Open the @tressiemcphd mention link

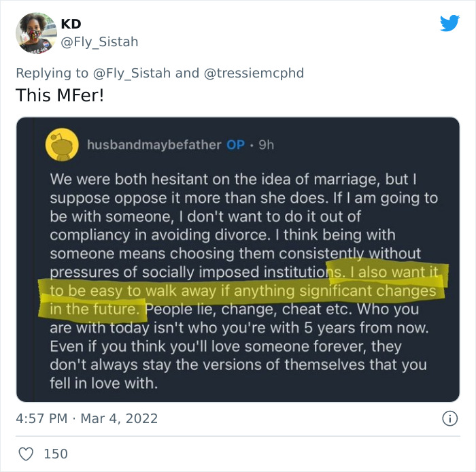pos(254,73)
